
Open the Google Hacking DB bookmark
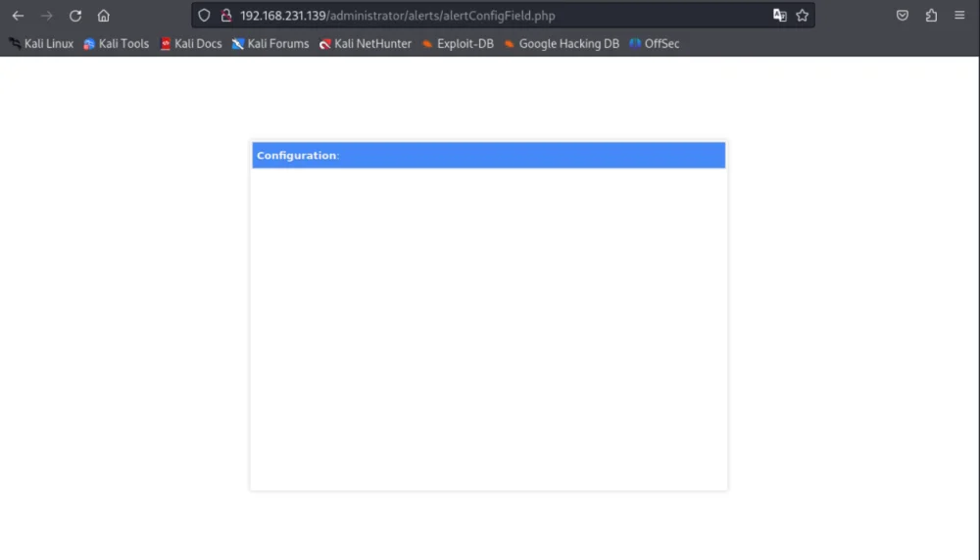pyautogui.click(x=562, y=44)
